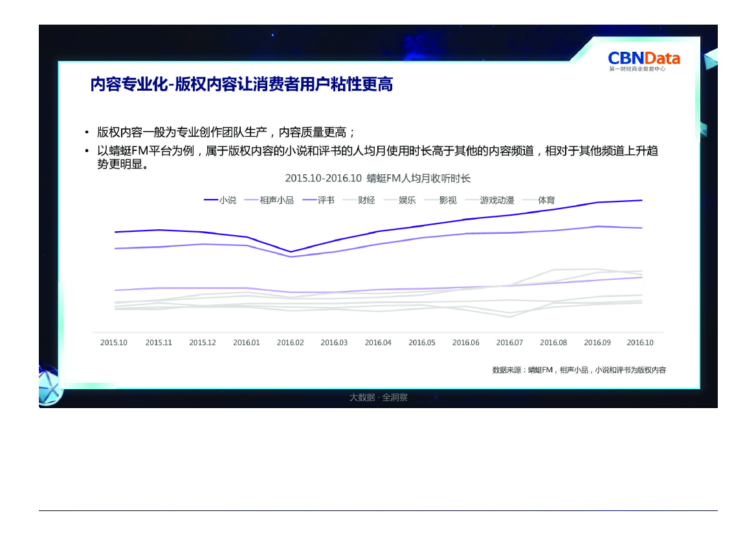Select the 2015.10 axis label
The height and width of the screenshot is (535, 756).
click(114, 343)
